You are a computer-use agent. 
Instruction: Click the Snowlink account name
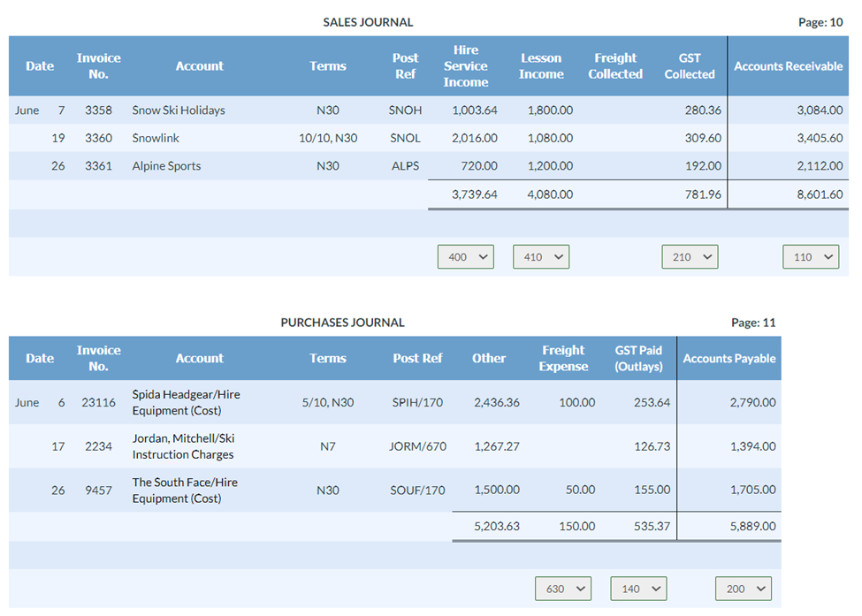[157, 138]
